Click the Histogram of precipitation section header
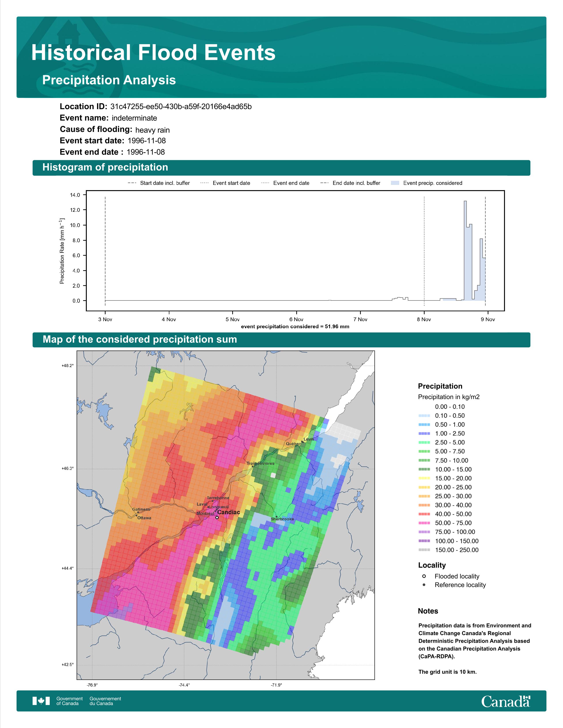Viewport: 563px width, 728px height. [105, 167]
